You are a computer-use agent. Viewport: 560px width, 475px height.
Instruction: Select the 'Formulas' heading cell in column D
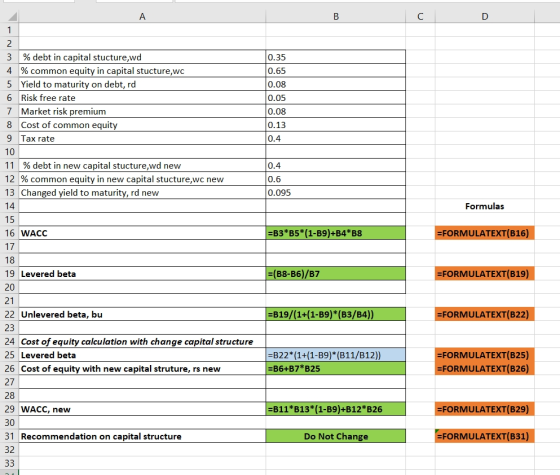485,206
